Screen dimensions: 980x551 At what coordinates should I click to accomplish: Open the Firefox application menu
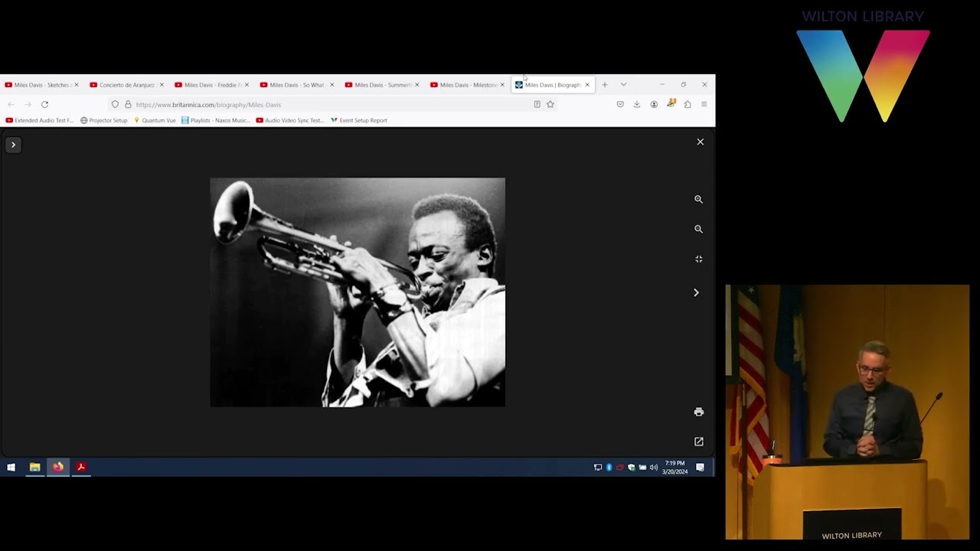(704, 104)
